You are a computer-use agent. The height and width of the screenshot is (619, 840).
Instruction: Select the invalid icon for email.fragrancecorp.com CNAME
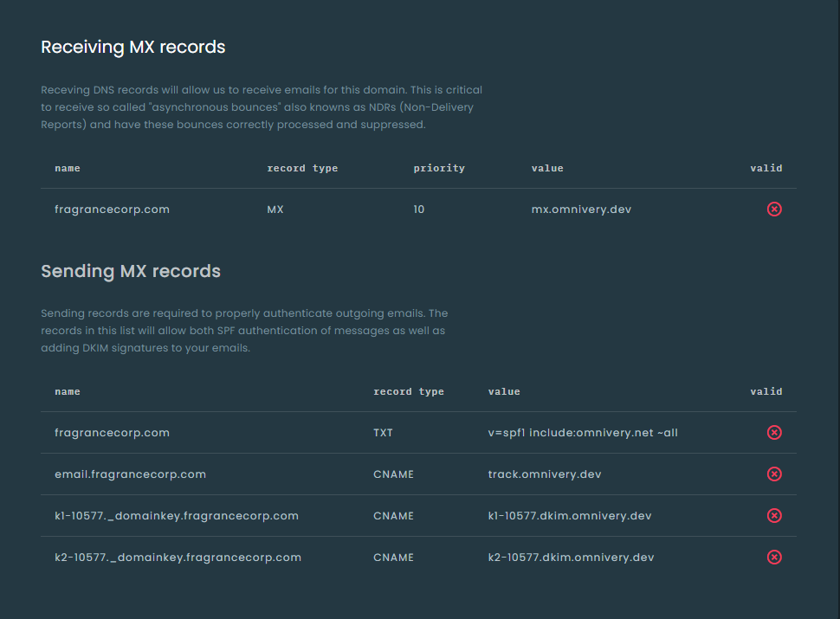774,474
